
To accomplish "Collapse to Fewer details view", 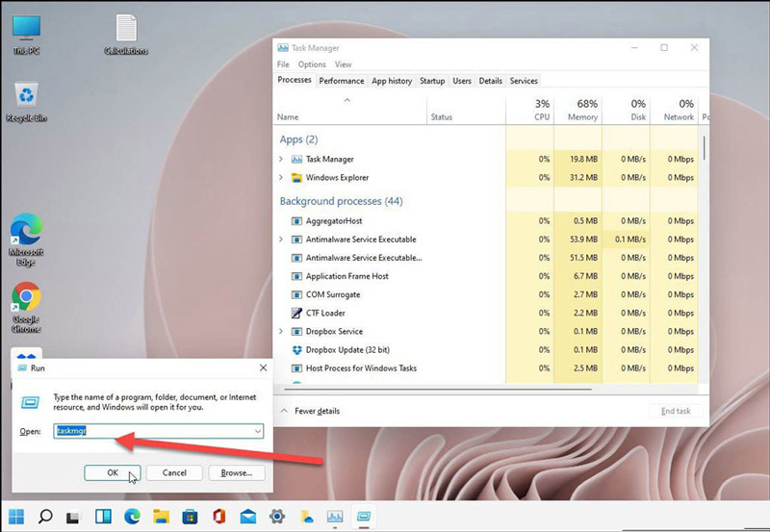I will click(311, 411).
